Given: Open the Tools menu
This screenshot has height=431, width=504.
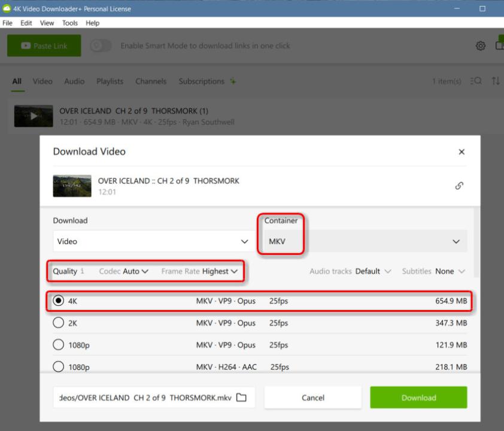Looking at the screenshot, I should click(x=70, y=23).
